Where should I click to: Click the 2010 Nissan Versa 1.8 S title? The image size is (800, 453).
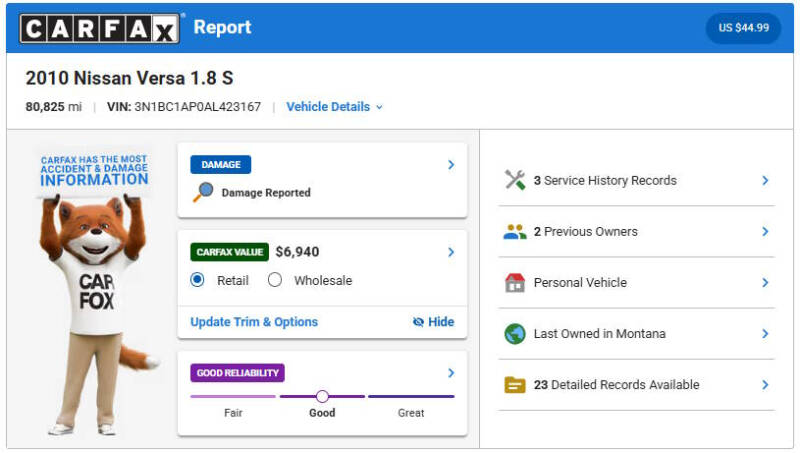130,78
